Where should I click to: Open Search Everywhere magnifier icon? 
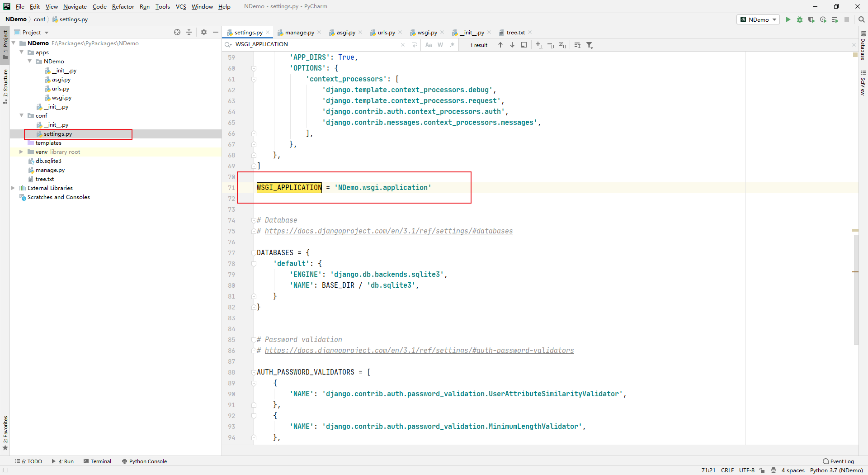862,19
